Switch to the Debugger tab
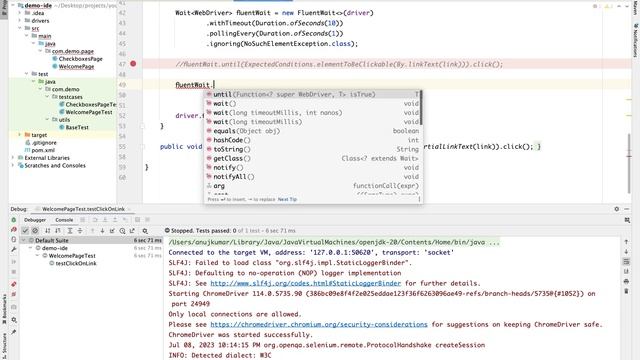Image resolution: width=640 pixels, height=360 pixels. coord(35,220)
